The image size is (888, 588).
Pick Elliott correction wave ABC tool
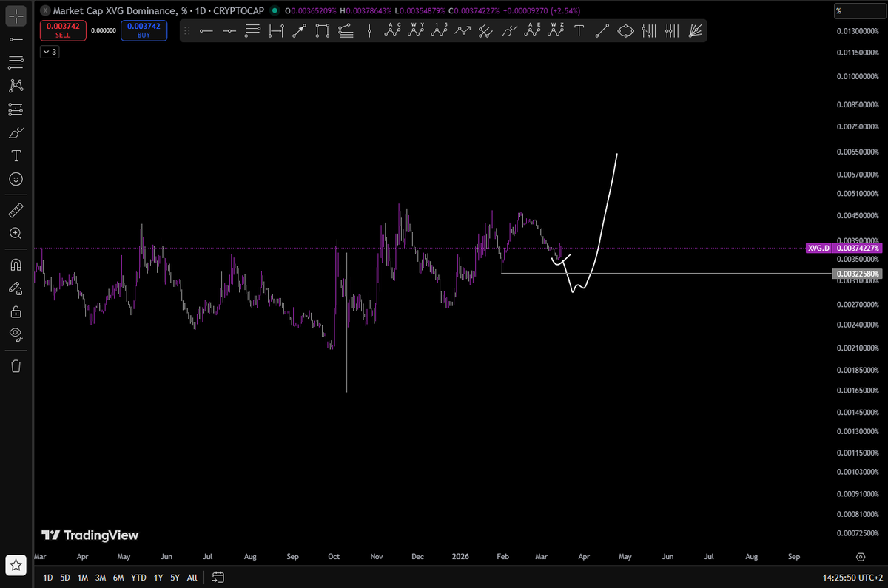393,31
